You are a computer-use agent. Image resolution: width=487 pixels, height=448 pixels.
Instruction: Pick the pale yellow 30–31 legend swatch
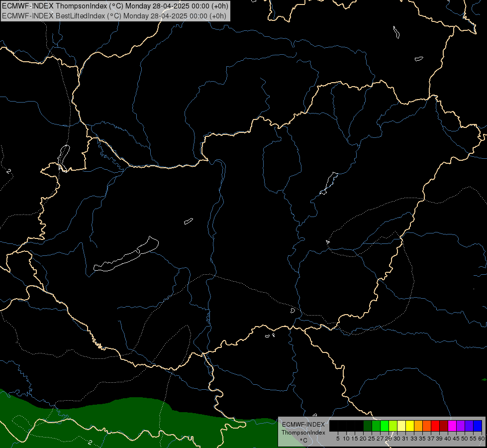coord(401,426)
